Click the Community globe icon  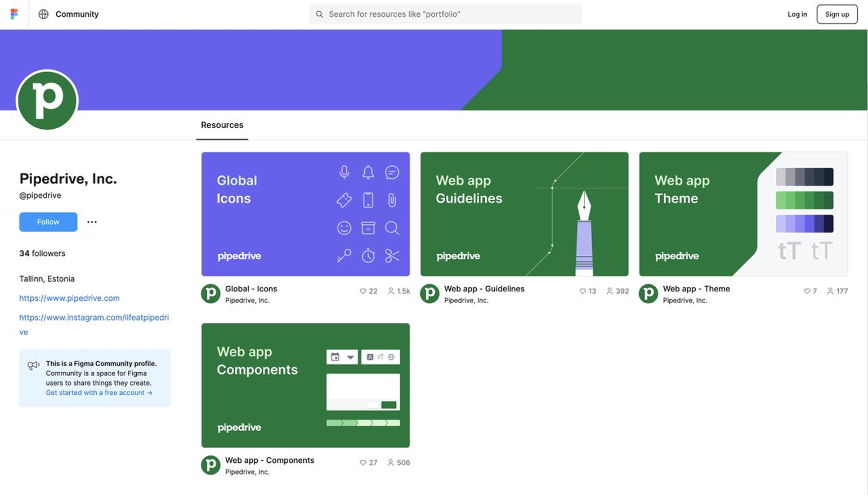click(43, 14)
